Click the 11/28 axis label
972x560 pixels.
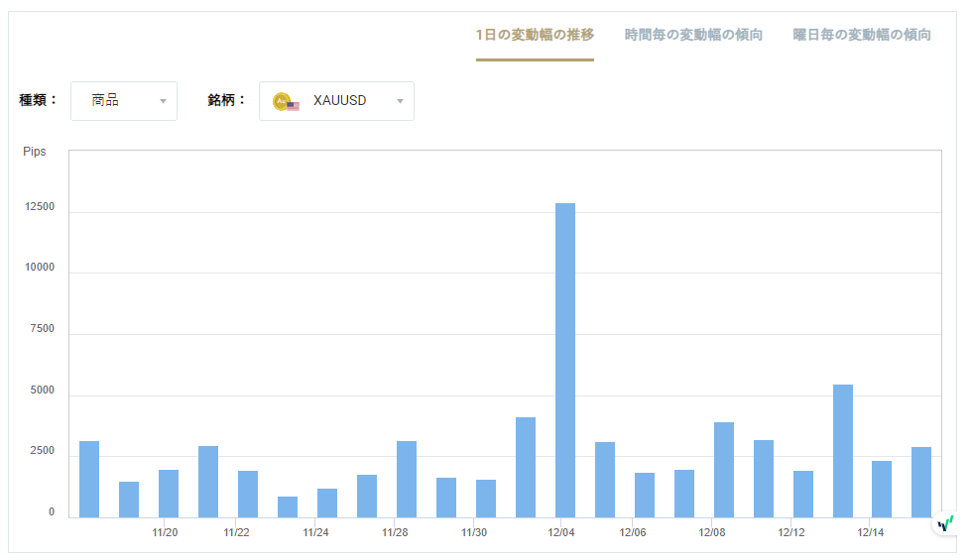click(x=395, y=533)
